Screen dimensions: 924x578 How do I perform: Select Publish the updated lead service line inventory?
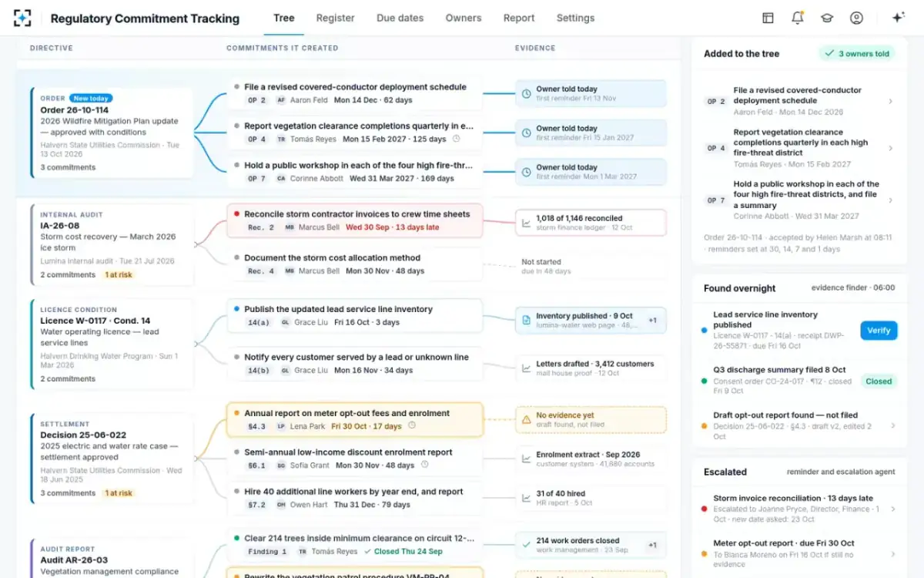coord(355,316)
